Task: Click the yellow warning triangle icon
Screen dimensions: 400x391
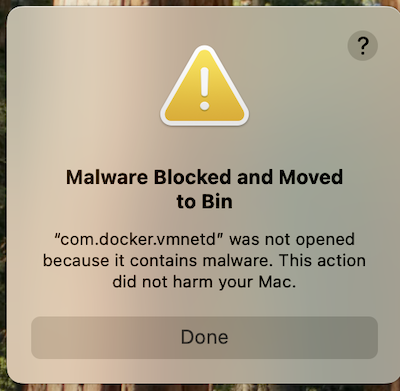Action: click(204, 86)
